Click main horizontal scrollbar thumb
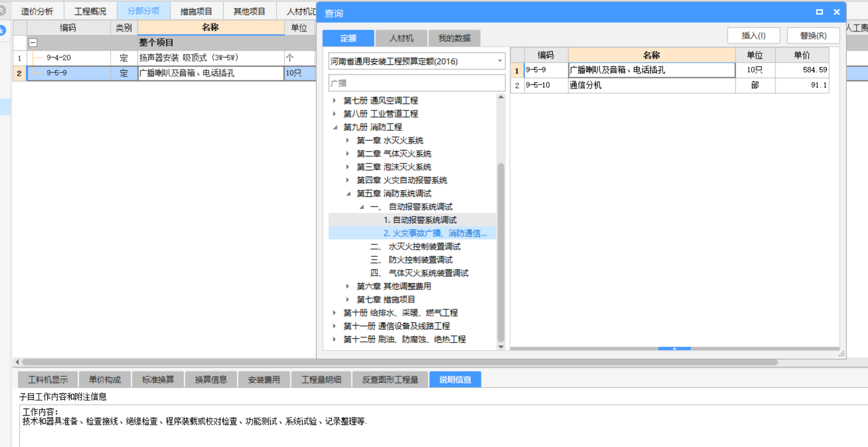Screen dimensions: 868x447 (399, 362)
